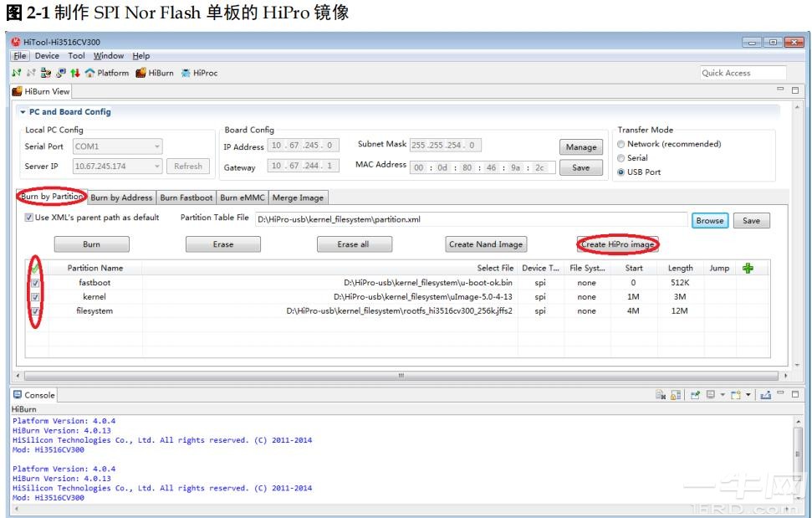Collapse the PC and Board Config section
This screenshot has width=812, height=518.
coord(23,112)
